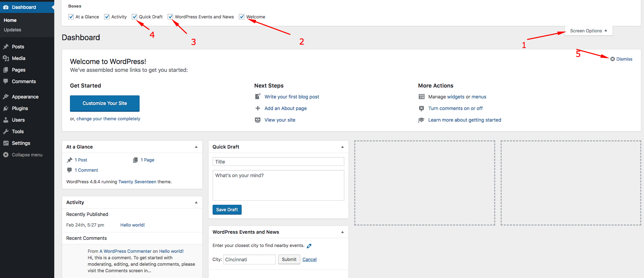This screenshot has height=278, width=644.
Task: Click the Quick Draft Title field
Action: pyautogui.click(x=278, y=161)
